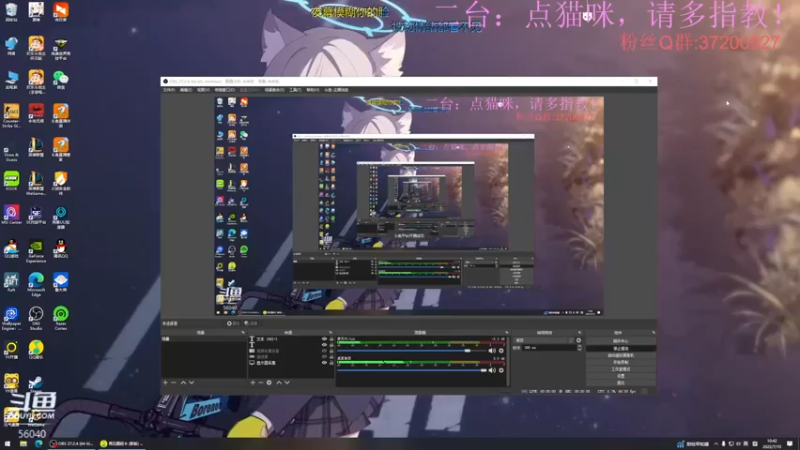Click 启动虚拟摄像机 button in Controls

click(x=620, y=355)
